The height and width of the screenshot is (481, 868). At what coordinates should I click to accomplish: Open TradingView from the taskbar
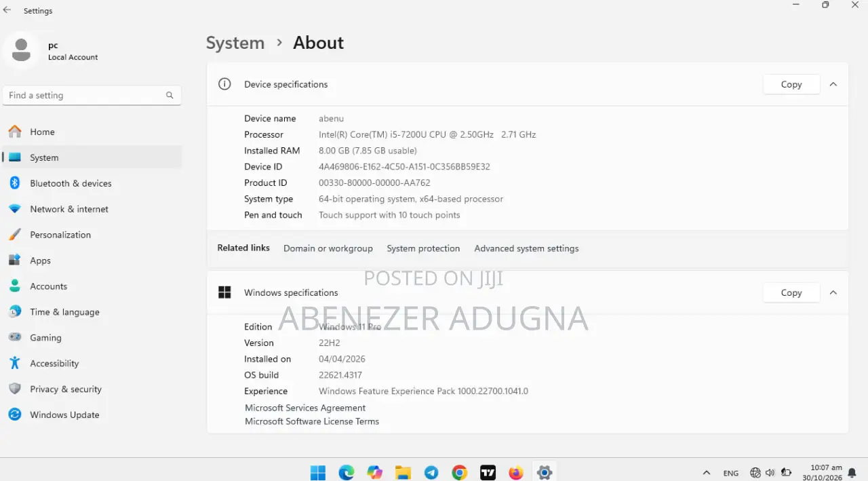[488, 472]
